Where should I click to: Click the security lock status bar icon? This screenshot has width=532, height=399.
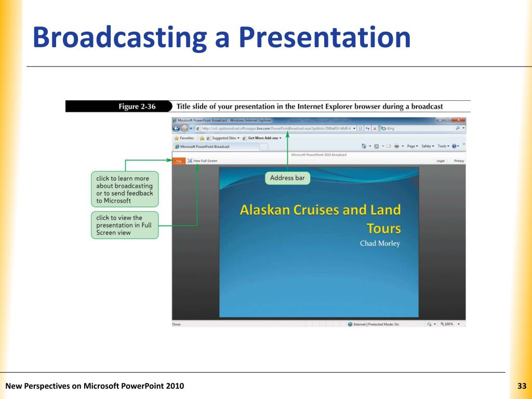429,324
